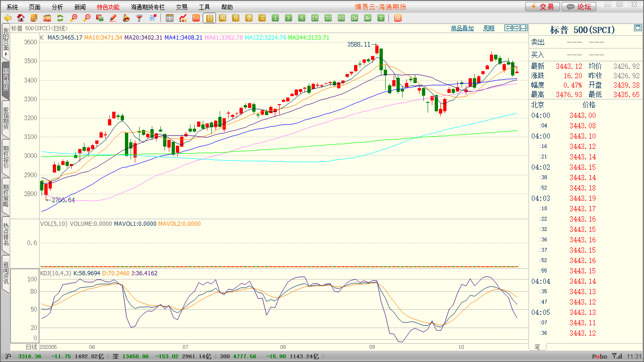Image resolution: width=644 pixels, height=362 pixels.
Task: Open the 海通期货专栏 menu
Action: coord(148,7)
